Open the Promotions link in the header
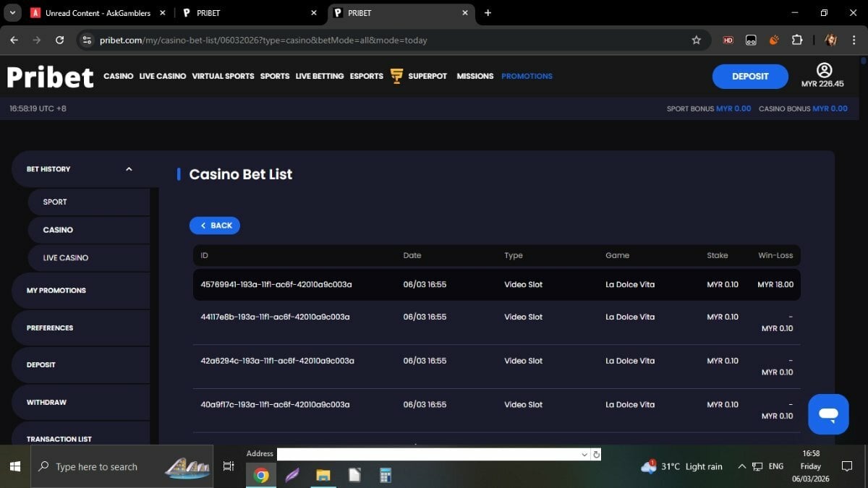This screenshot has width=868, height=488. click(527, 76)
